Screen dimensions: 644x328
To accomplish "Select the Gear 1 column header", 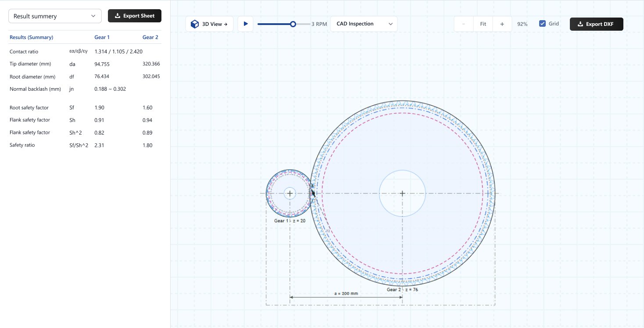I will click(x=102, y=37).
